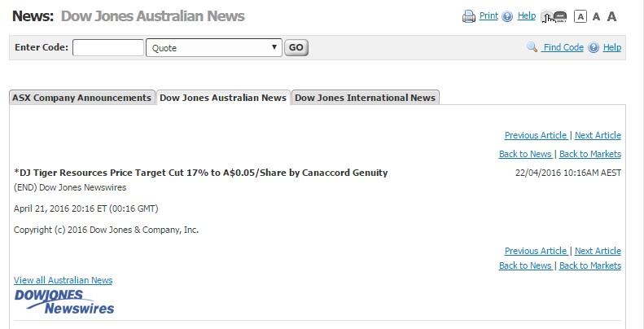The width and height of the screenshot is (644, 329).
Task: Open View all Australian News link
Action: (63, 280)
